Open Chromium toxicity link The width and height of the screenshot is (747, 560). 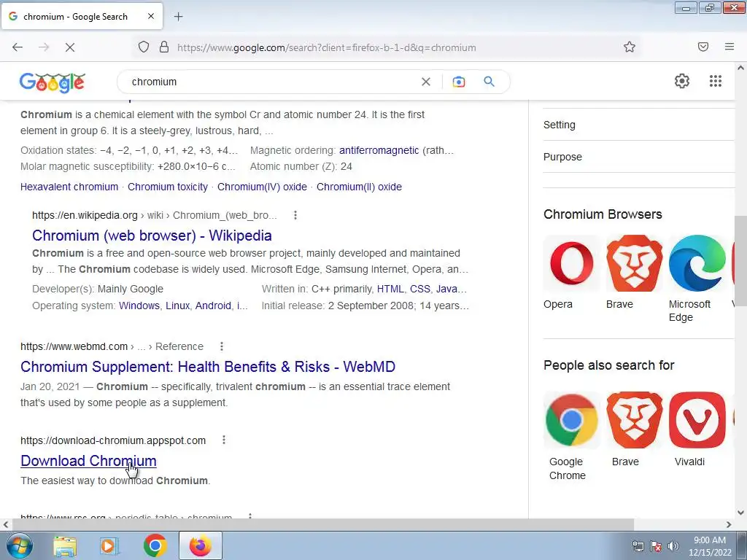[x=168, y=187]
